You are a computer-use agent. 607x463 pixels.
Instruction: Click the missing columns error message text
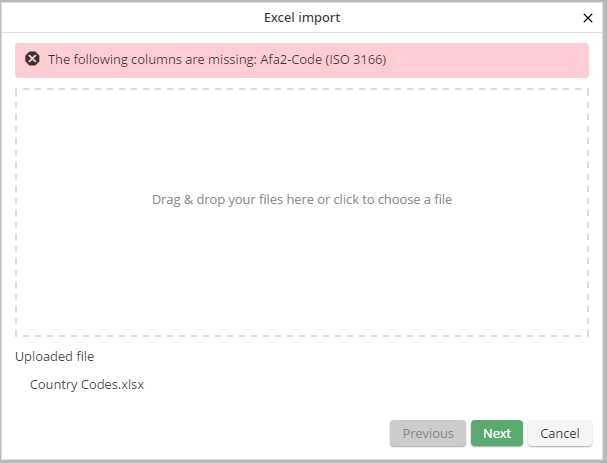pos(217,59)
